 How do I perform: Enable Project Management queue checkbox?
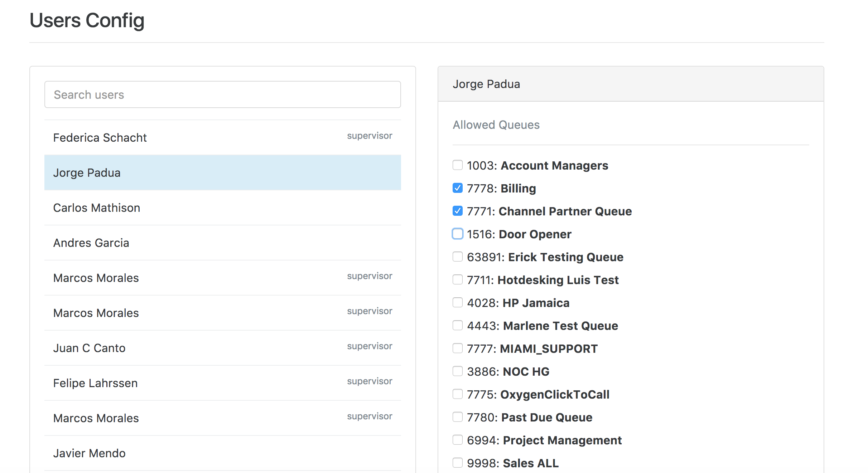pyautogui.click(x=457, y=440)
